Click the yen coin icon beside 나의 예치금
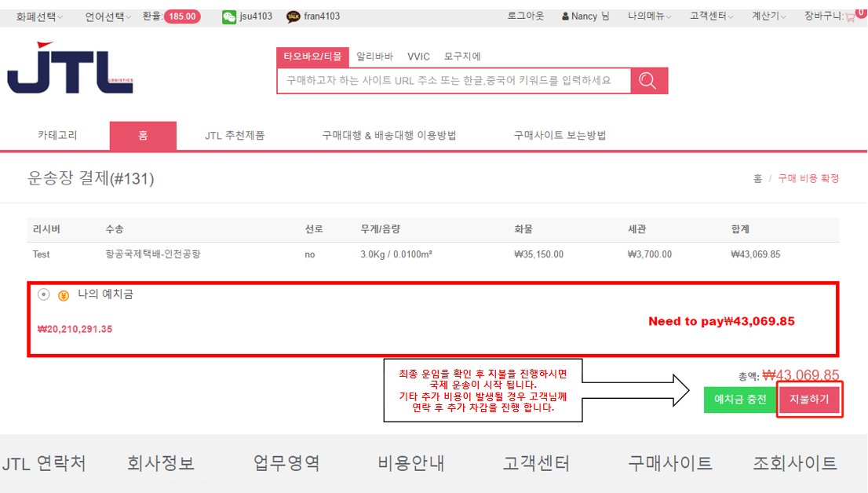868x493 pixels. click(64, 295)
